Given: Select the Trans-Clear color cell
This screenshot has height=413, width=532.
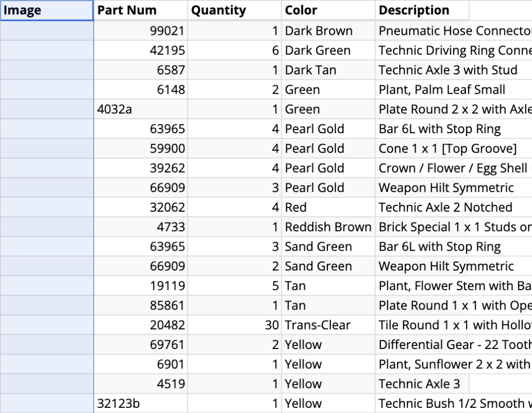Looking at the screenshot, I should (328, 326).
